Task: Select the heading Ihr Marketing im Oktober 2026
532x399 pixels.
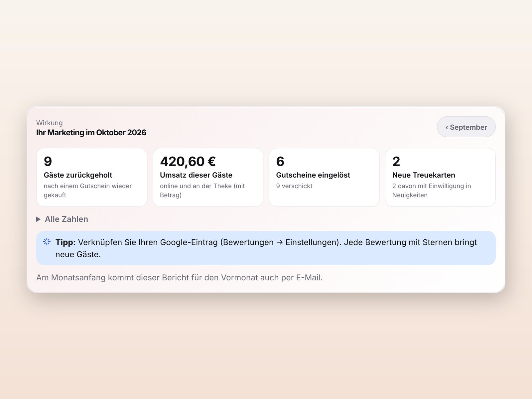Action: point(91,132)
